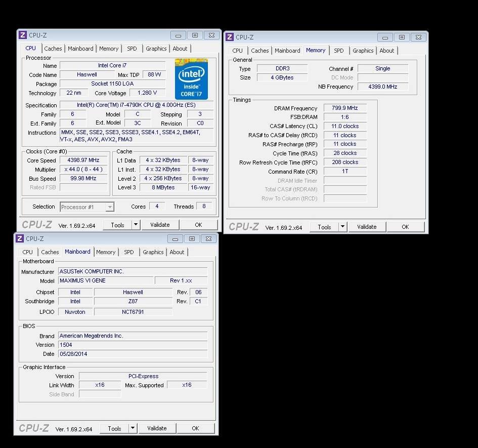Open Graphics tab in Memory window
This screenshot has height=448, width=478.
point(363,51)
